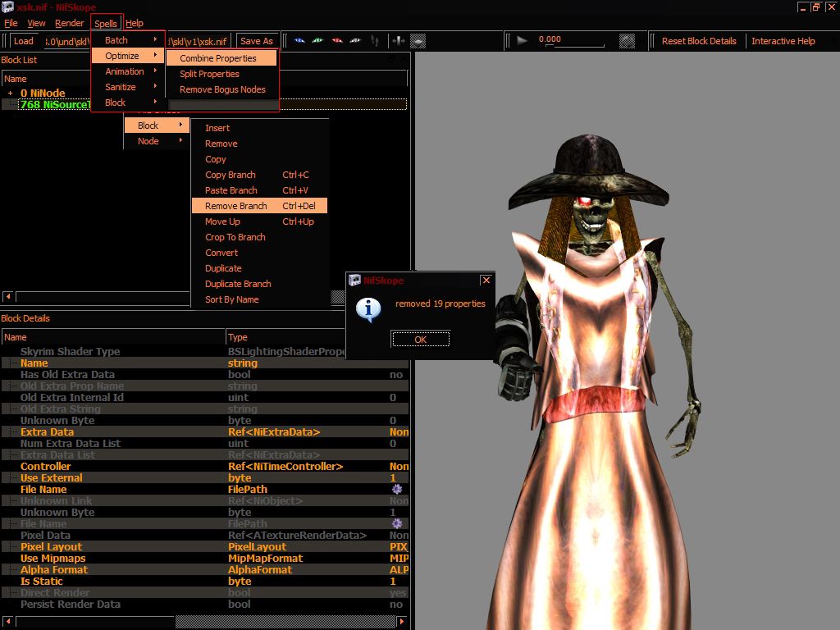Select Crop To Branch menu entry
Image resolution: width=840 pixels, height=630 pixels.
pos(259,237)
